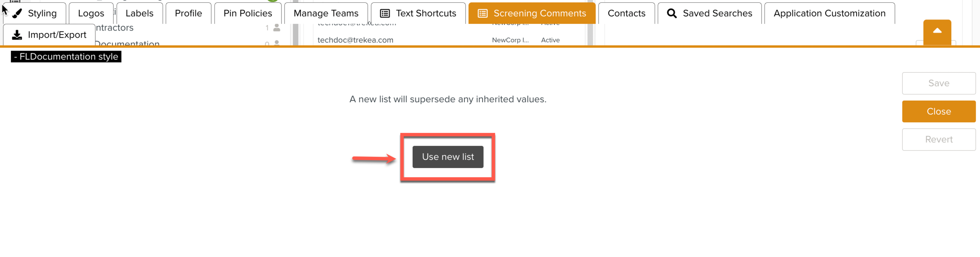
Task: Open the Logos tab
Action: 91,13
